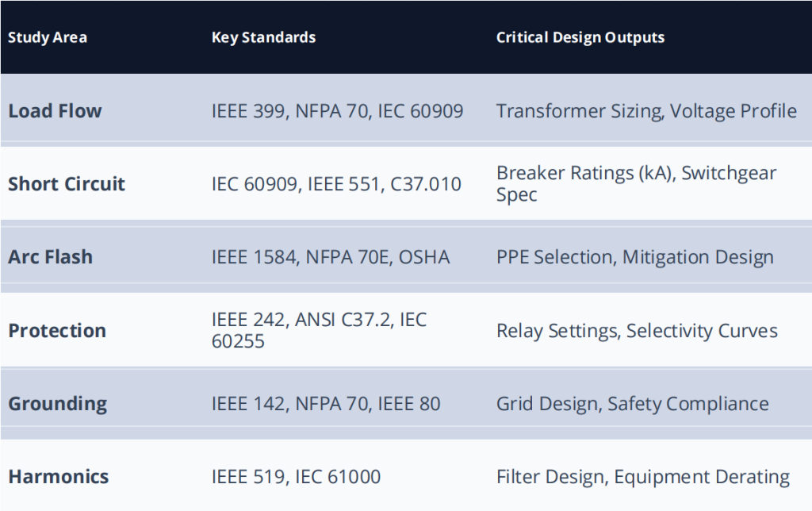Click the IEEE 1584, NFPA 70E, OSHA cell

[x=331, y=257]
